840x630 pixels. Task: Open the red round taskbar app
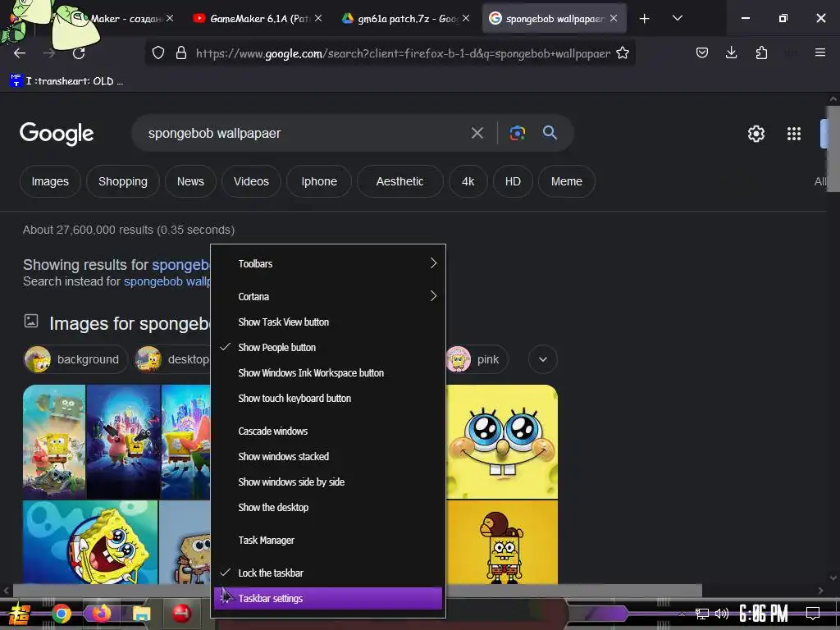[x=181, y=614]
